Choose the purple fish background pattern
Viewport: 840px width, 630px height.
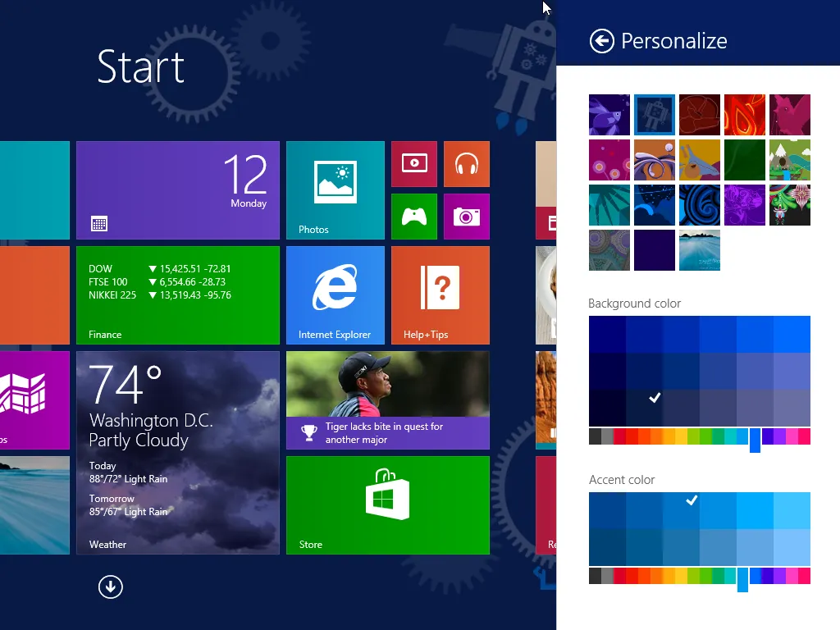tap(609, 114)
